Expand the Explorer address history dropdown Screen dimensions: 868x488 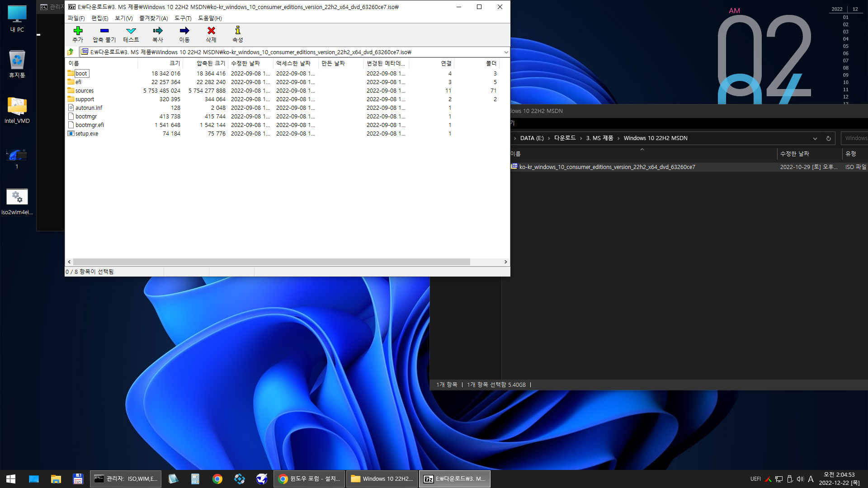pos(815,138)
